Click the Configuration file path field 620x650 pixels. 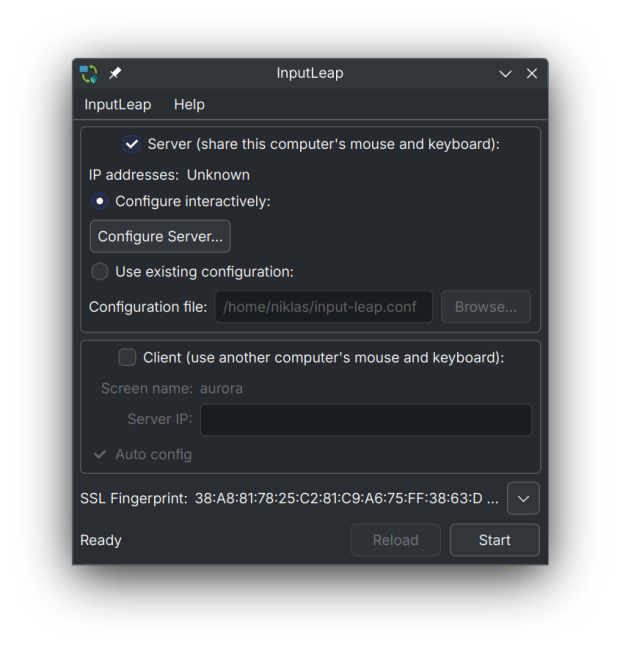pos(323,307)
